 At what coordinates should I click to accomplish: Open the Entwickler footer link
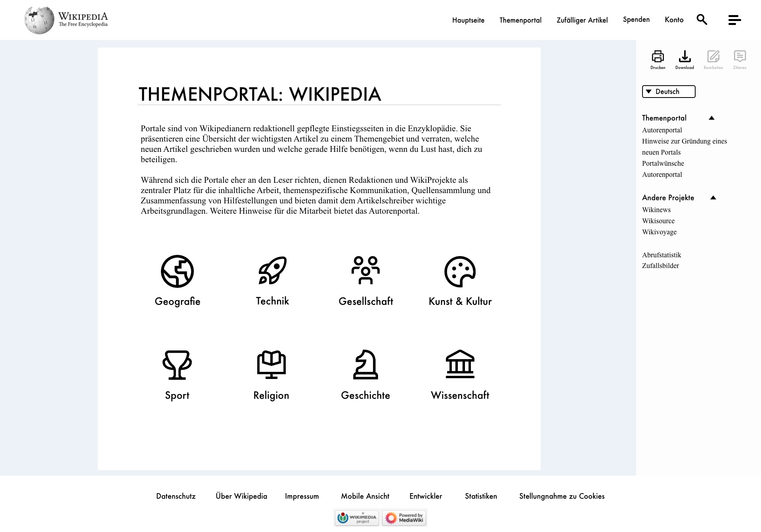(426, 496)
